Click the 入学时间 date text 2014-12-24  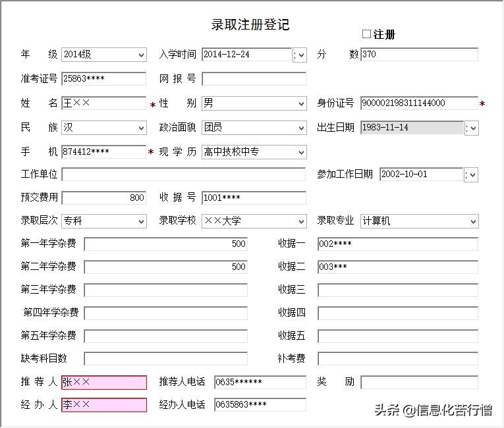coord(226,54)
